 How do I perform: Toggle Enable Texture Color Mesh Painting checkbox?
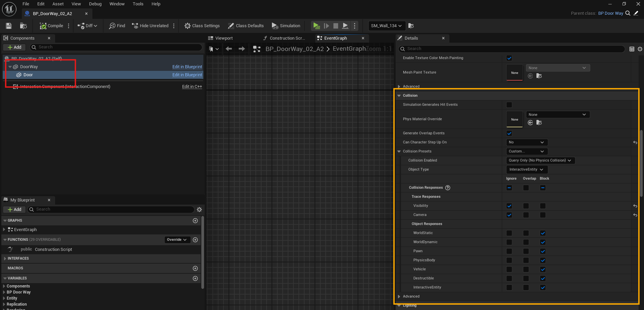(509, 58)
